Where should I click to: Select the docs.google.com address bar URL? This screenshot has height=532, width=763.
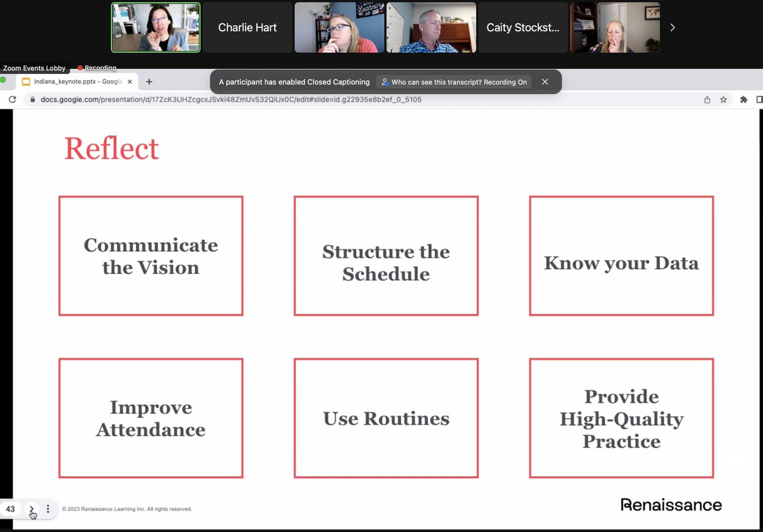pyautogui.click(x=223, y=100)
